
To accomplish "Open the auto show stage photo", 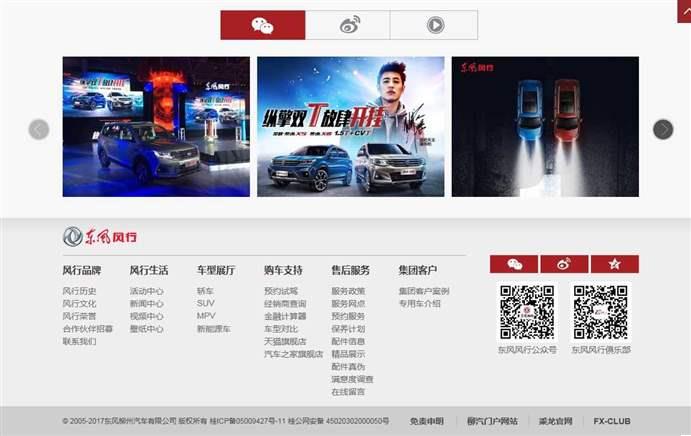I will pyautogui.click(x=156, y=127).
